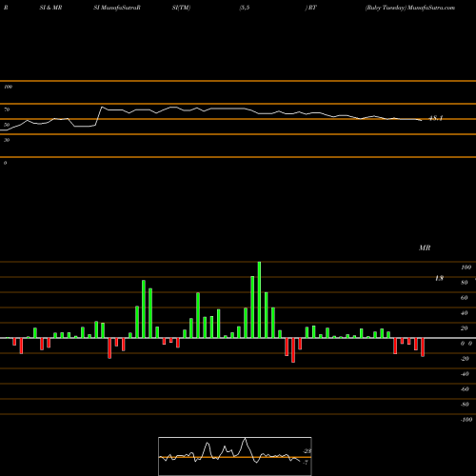Click the -28 label in the mini overview chart

point(307,451)
